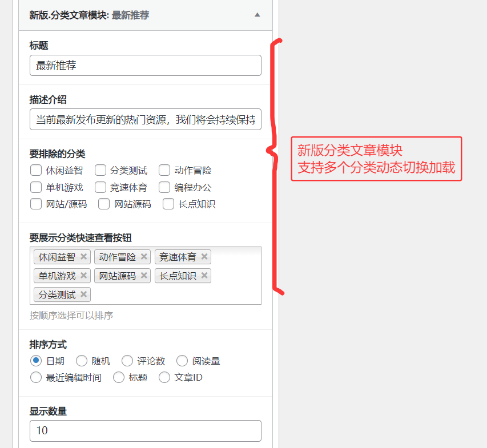Image resolution: width=487 pixels, height=448 pixels.
Task: Pick the 文章ID sort radio button
Action: (x=164, y=377)
